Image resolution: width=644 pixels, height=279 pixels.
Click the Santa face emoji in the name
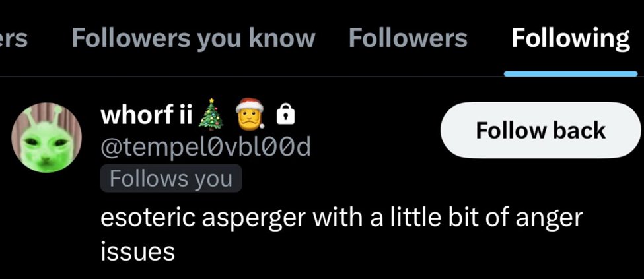[x=250, y=113]
